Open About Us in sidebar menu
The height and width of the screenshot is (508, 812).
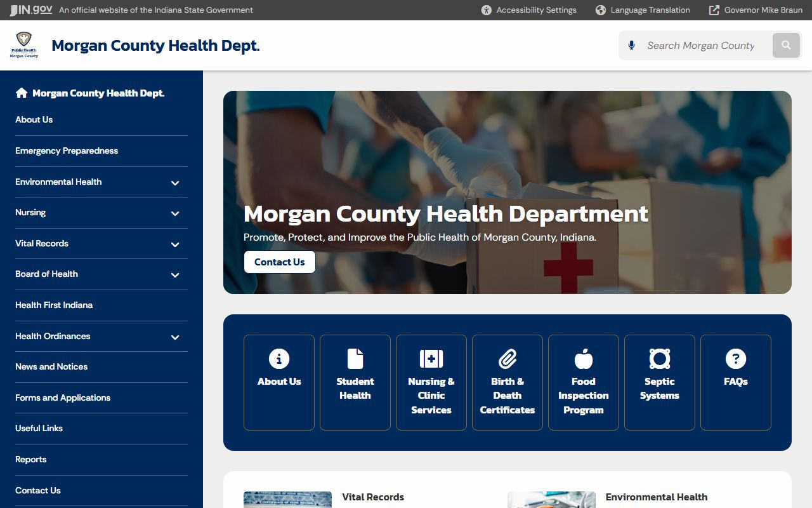pyautogui.click(x=34, y=119)
